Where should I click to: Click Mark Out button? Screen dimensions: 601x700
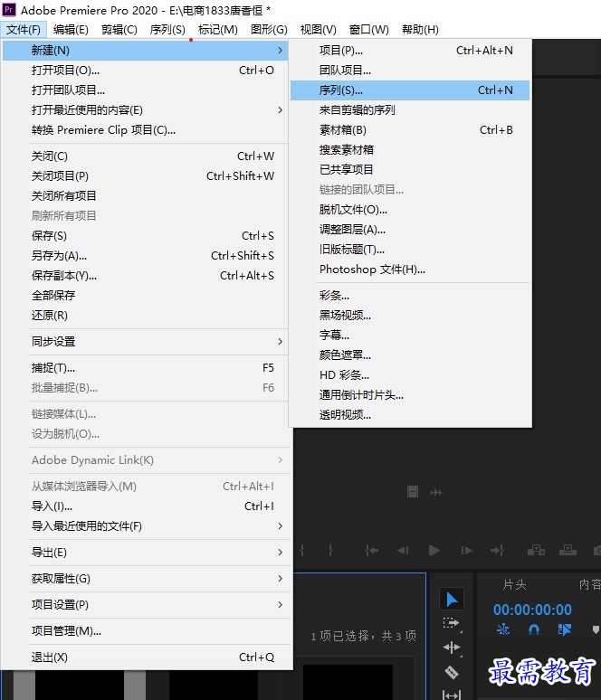pos(330,551)
